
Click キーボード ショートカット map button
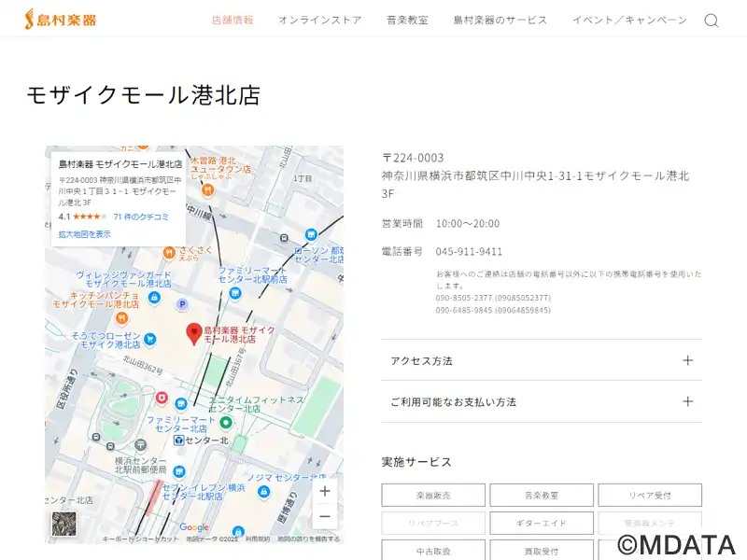tap(140, 539)
